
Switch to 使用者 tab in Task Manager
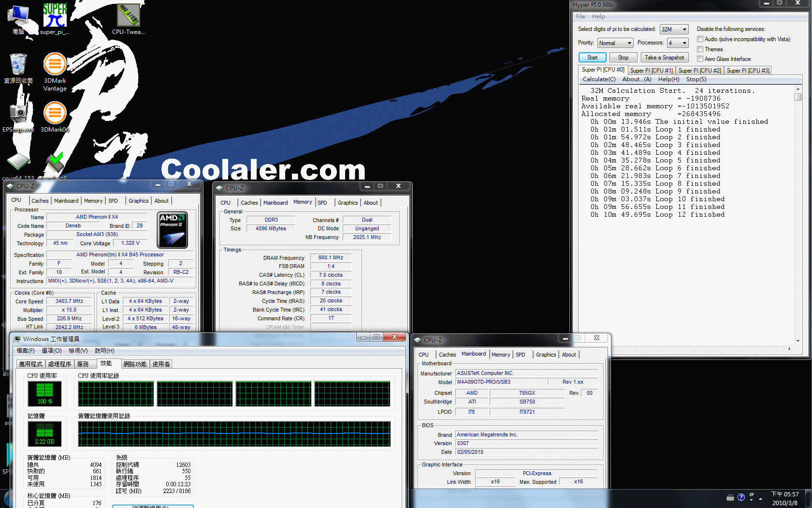(161, 364)
